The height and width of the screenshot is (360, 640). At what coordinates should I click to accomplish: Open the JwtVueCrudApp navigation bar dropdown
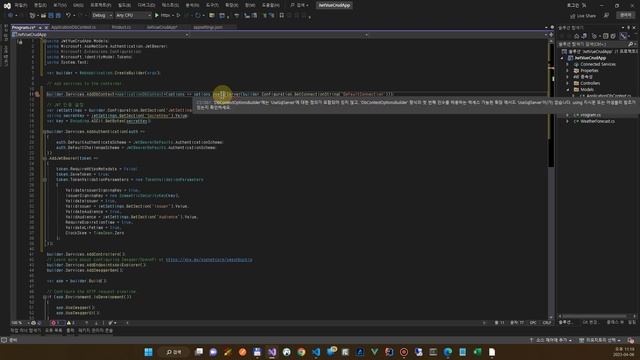click(101, 35)
